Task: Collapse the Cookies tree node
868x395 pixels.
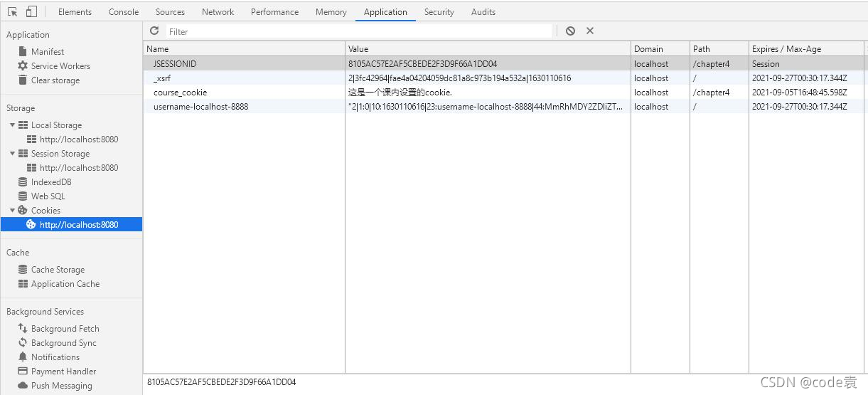Action: tap(13, 211)
